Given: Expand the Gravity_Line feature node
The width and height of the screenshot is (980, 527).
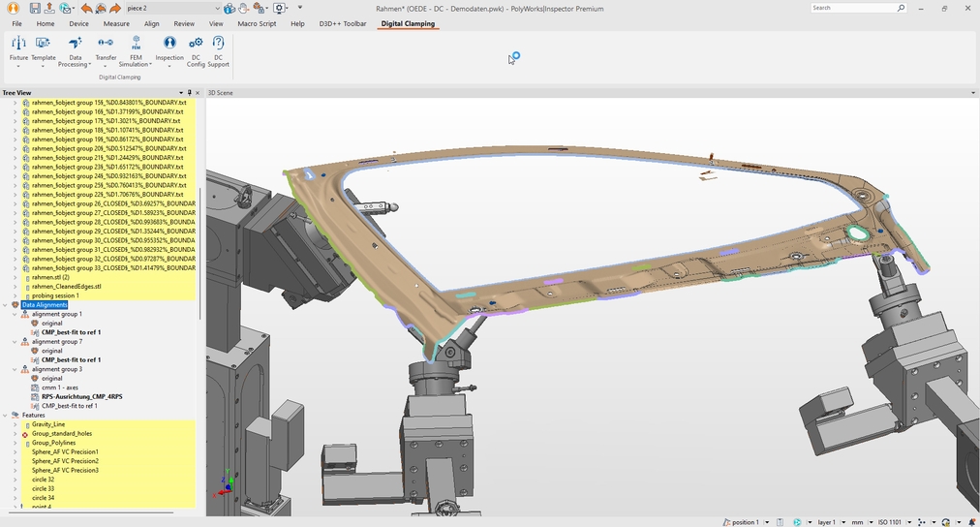Looking at the screenshot, I should click(x=15, y=424).
